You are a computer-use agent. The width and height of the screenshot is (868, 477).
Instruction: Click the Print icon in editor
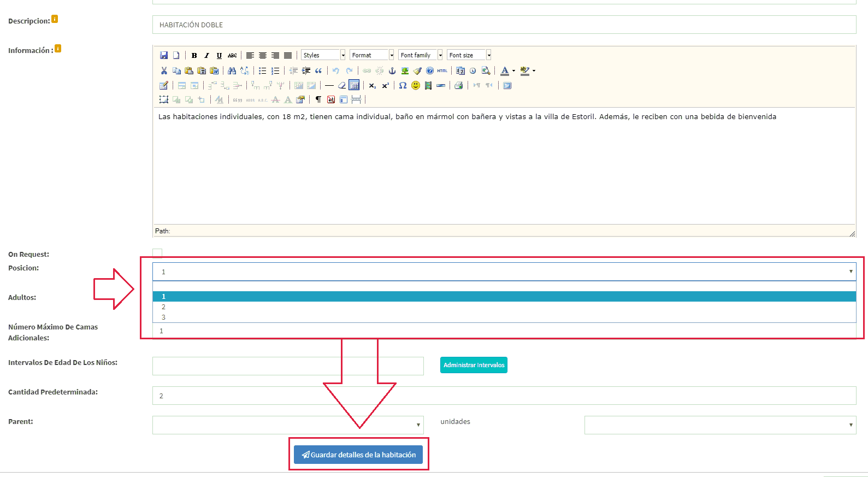click(x=458, y=85)
